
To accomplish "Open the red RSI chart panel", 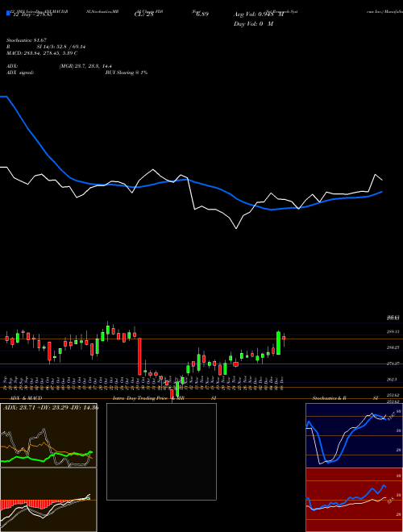I will coord(354,500).
